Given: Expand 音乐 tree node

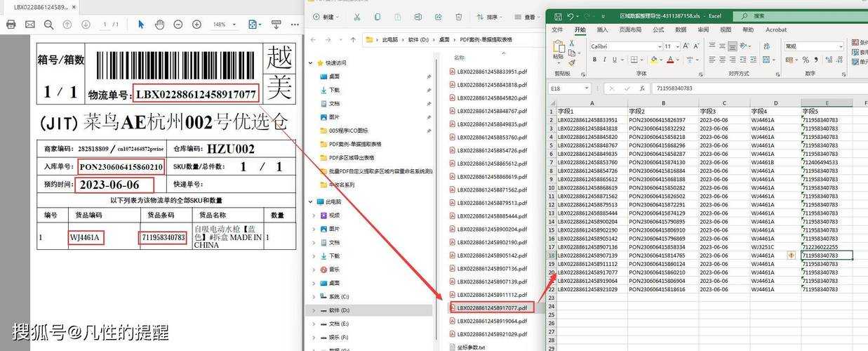Looking at the screenshot, I should [314, 269].
